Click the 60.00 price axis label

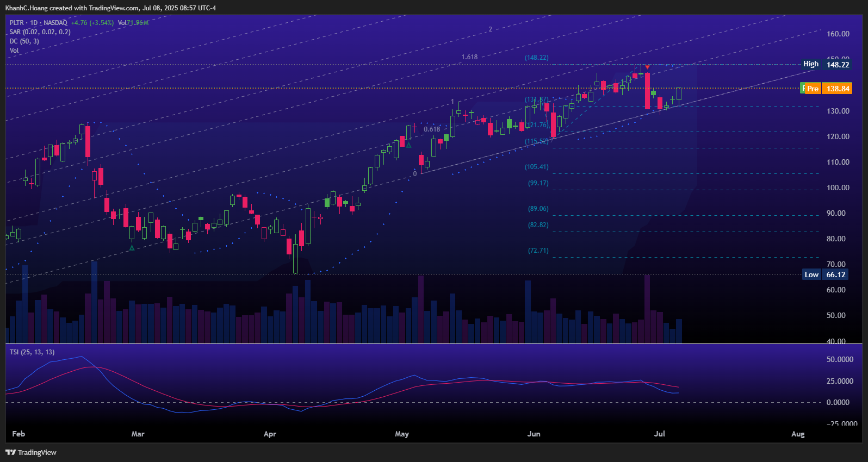(836, 290)
